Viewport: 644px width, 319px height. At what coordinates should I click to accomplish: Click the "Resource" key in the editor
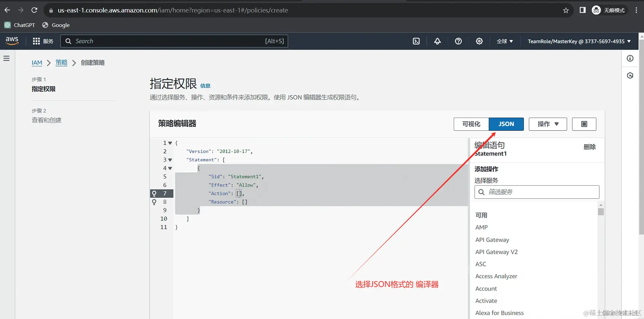click(222, 202)
